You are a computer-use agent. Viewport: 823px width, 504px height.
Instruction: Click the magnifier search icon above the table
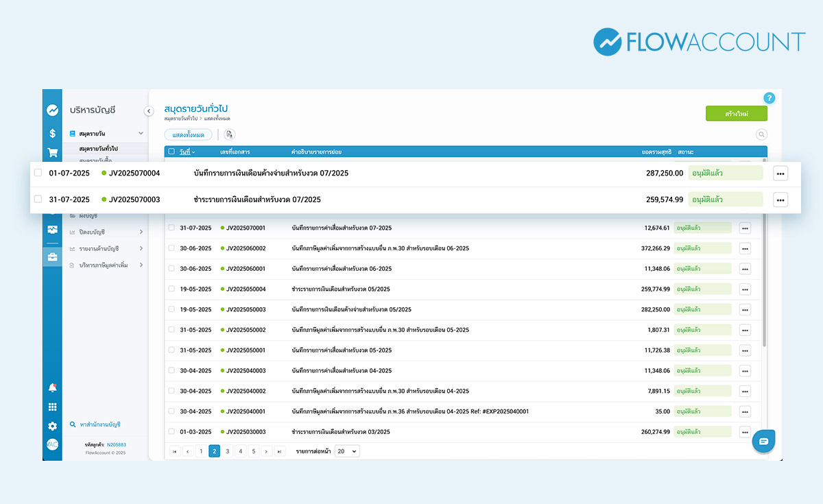[761, 134]
